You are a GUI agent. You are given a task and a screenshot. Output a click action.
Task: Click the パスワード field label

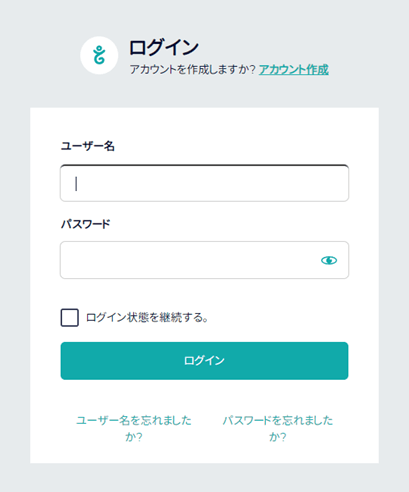85,224
